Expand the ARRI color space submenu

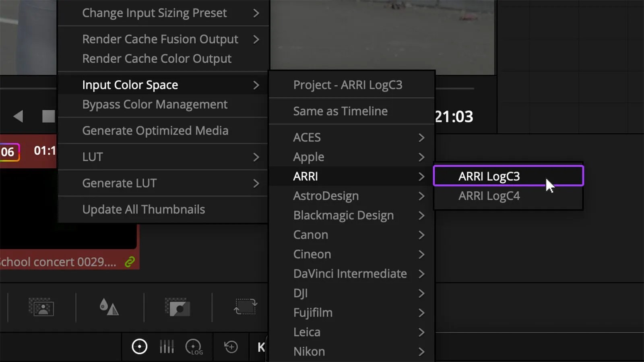coord(352,176)
